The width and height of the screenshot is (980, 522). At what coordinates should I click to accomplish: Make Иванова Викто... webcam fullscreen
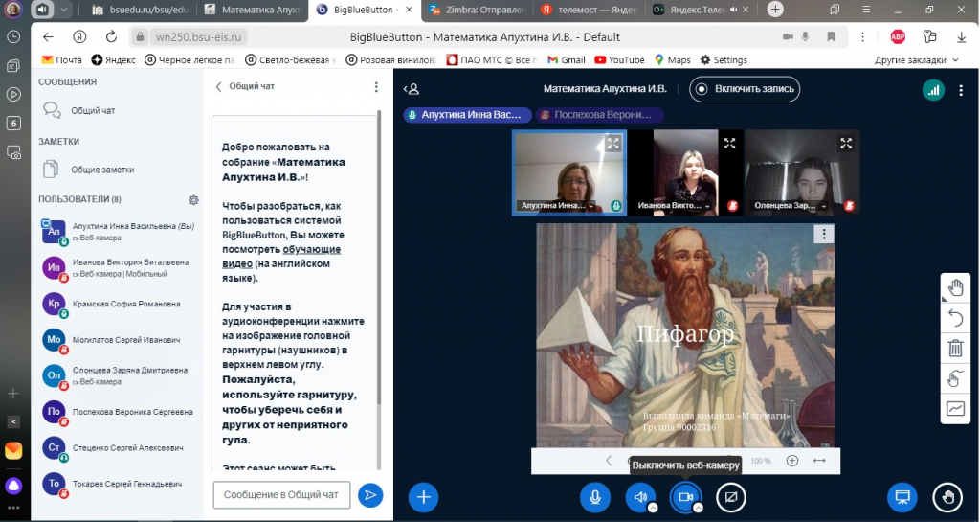click(x=729, y=143)
